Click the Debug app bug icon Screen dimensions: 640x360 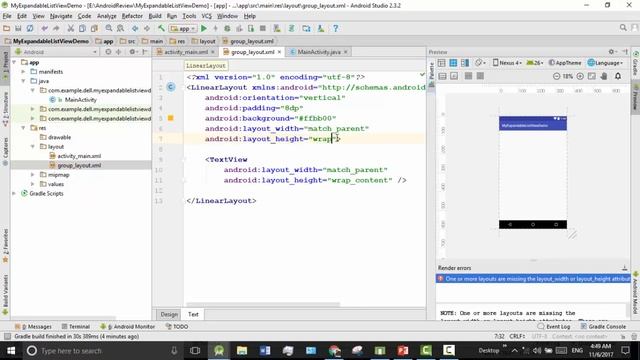[x=227, y=29]
